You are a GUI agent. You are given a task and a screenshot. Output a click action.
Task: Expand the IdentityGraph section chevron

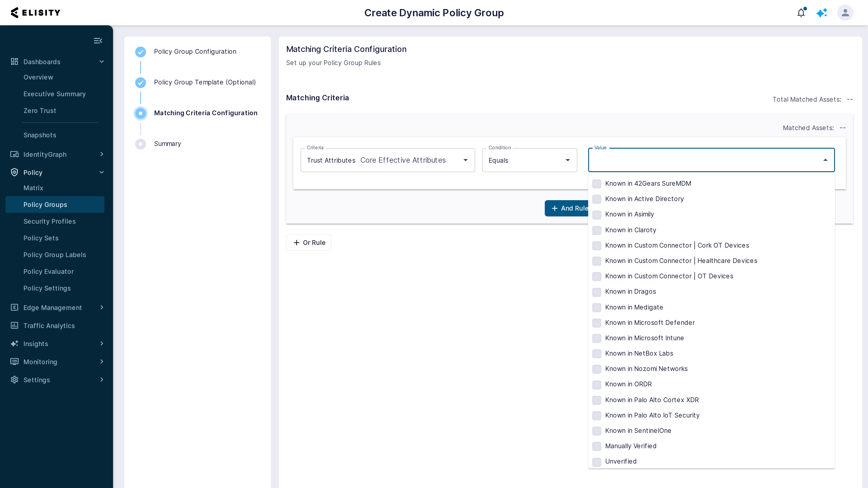[x=102, y=154]
